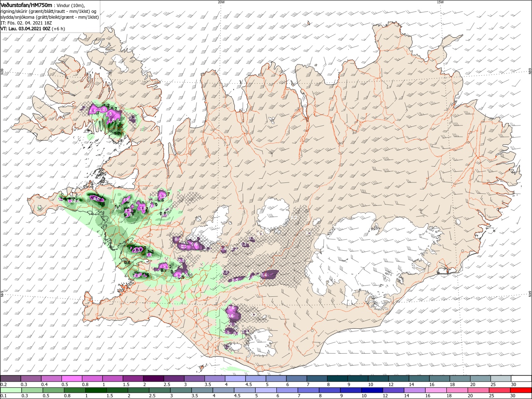Click the 20W longitude label
532x399 pixels.
point(221,2)
